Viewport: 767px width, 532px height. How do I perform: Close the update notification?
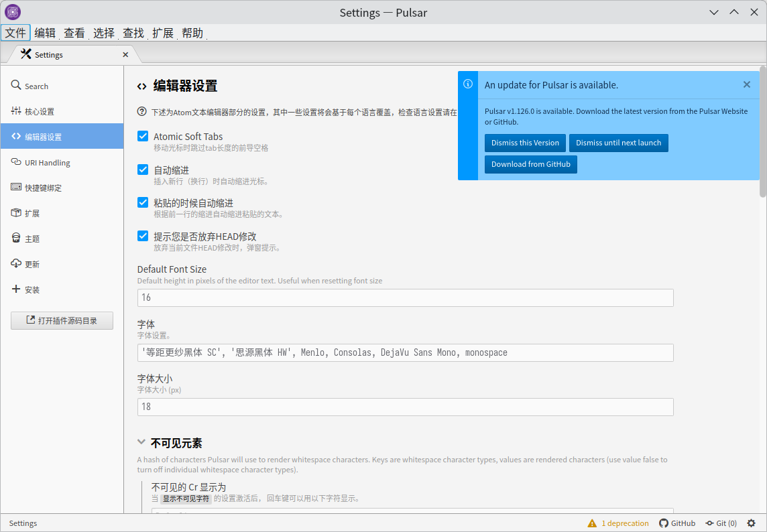(x=746, y=84)
